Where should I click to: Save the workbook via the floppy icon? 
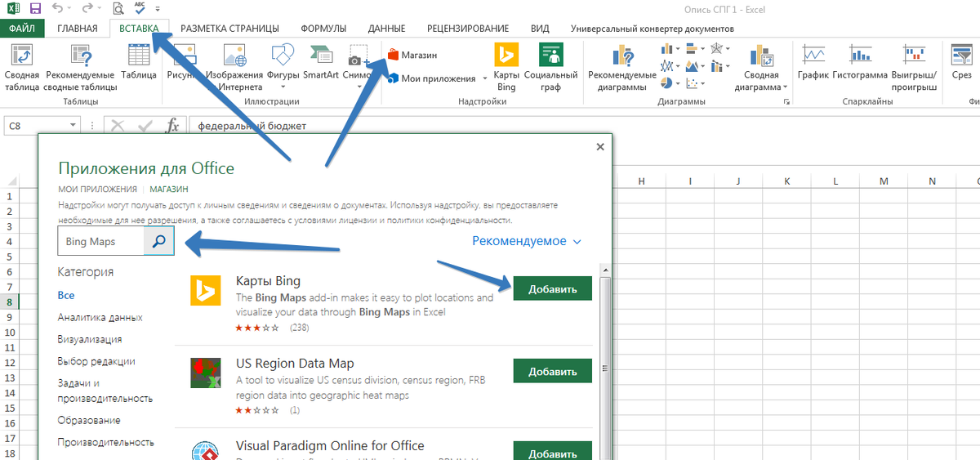coord(35,9)
